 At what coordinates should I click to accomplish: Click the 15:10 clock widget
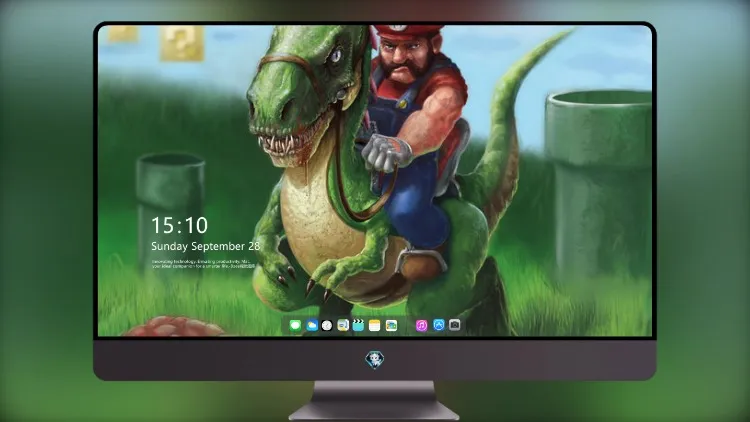click(x=179, y=225)
